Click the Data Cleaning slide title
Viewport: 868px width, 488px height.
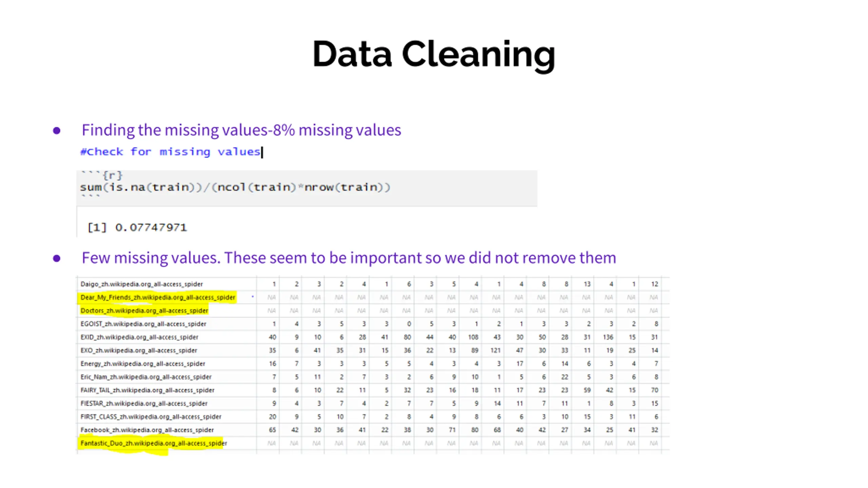click(433, 54)
